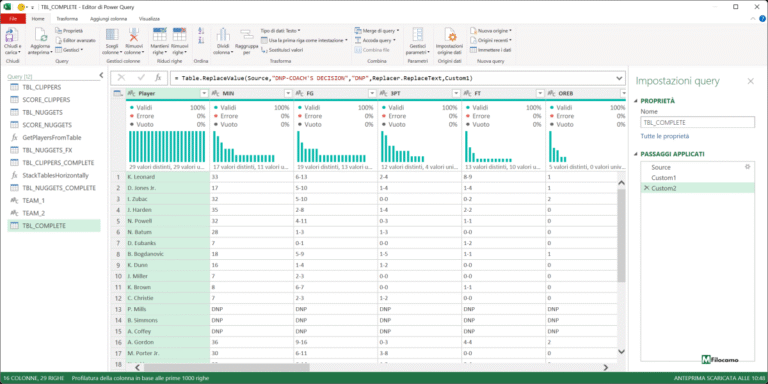Viewport: 768px width, 384px height.
Task: Click Sostituisci valori in the ribbon
Action: [282, 50]
